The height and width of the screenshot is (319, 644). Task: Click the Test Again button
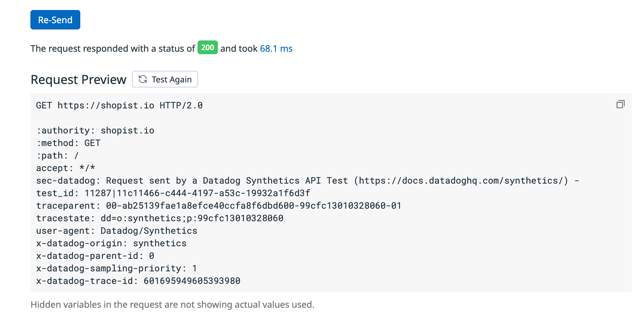(x=165, y=79)
